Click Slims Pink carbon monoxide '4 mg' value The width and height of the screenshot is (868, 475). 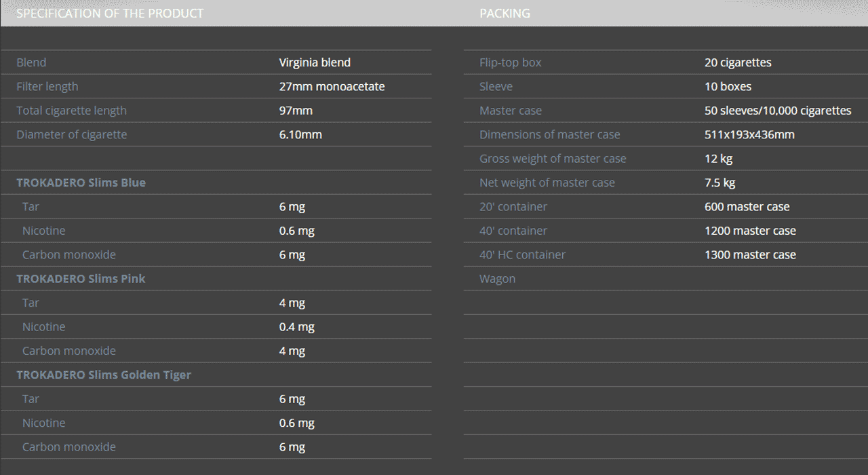tap(292, 351)
